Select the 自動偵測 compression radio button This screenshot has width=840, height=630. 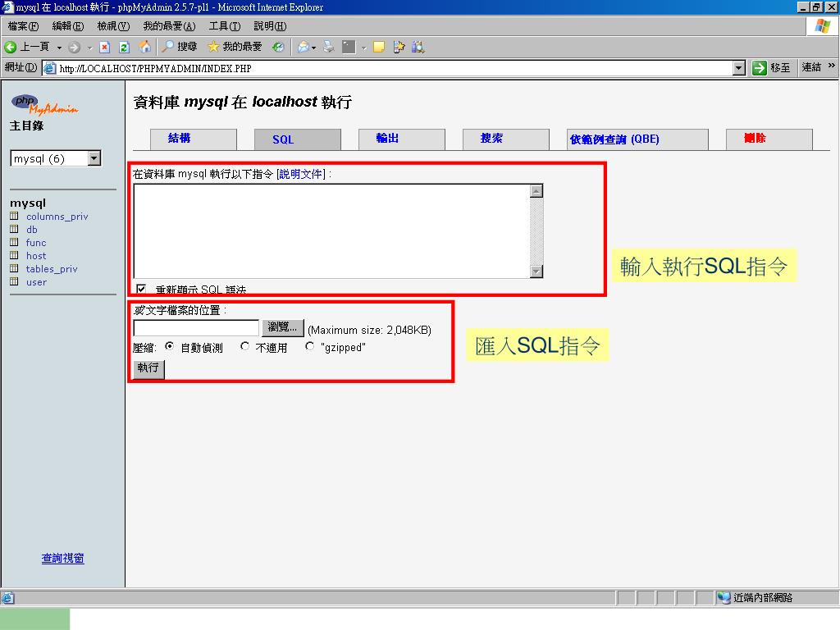[x=169, y=347]
